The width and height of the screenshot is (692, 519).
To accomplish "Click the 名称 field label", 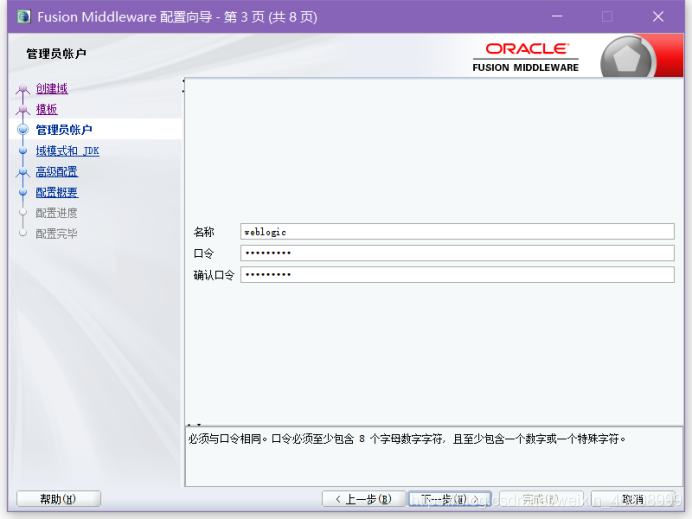I will pyautogui.click(x=204, y=232).
